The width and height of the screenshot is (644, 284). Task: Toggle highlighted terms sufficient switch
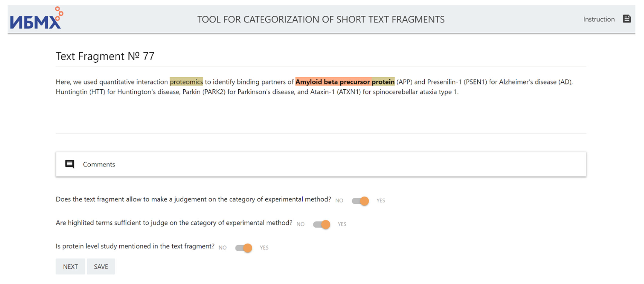(322, 224)
